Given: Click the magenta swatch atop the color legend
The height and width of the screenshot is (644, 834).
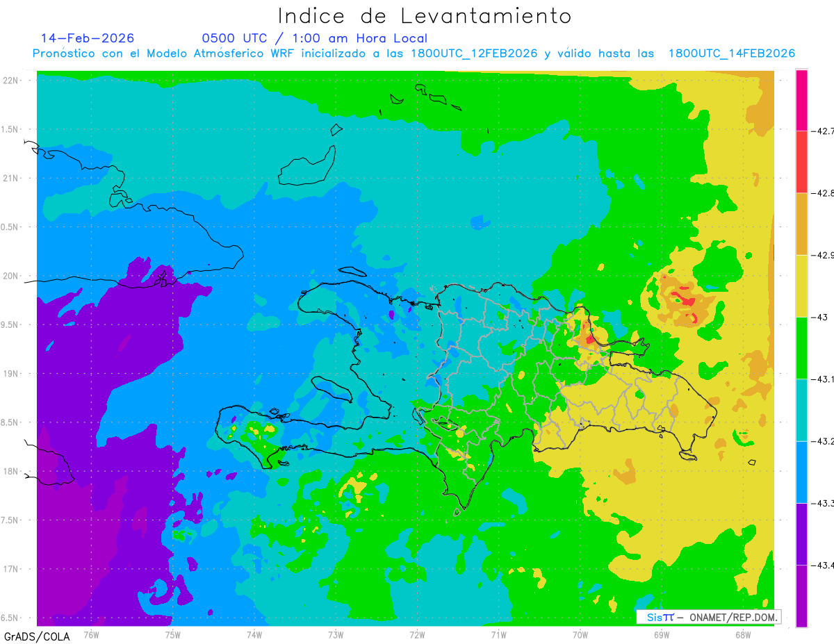Looking at the screenshot, I should (x=801, y=100).
